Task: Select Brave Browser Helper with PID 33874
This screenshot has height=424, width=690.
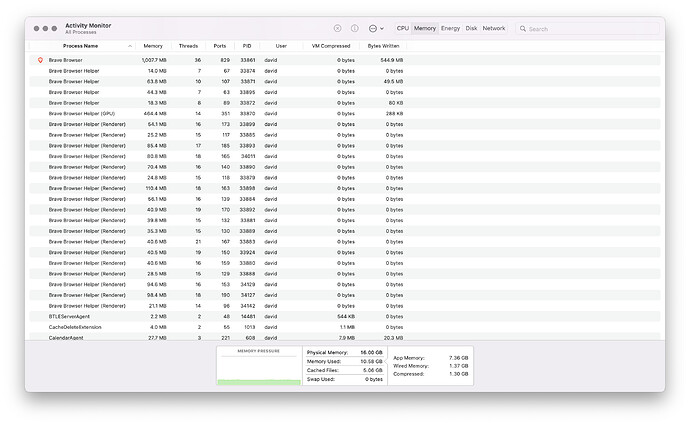Action: [x=345, y=71]
